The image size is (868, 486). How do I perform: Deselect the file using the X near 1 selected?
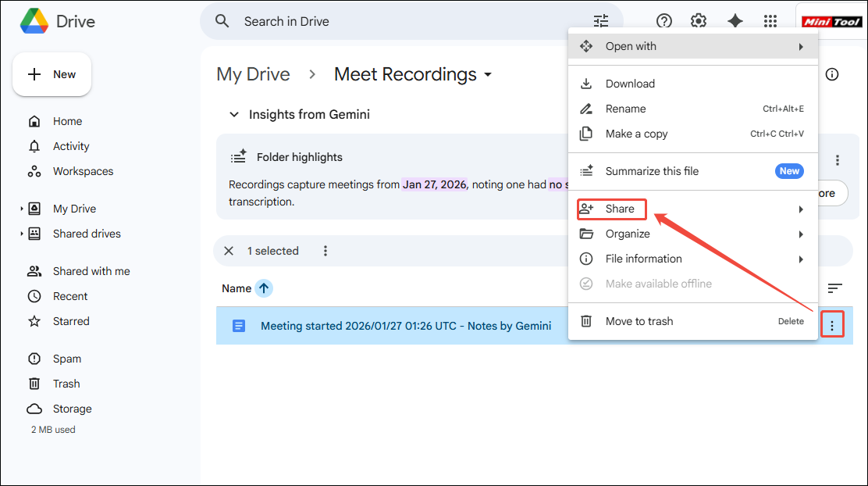pyautogui.click(x=229, y=250)
